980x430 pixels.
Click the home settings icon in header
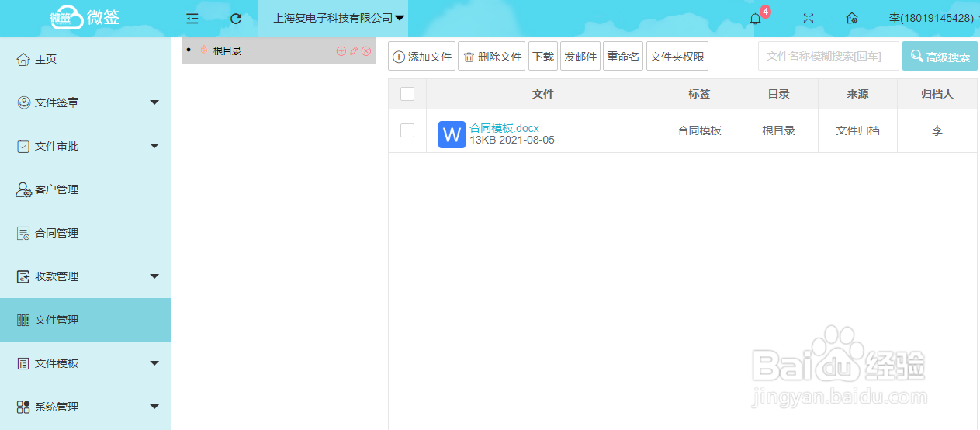852,19
